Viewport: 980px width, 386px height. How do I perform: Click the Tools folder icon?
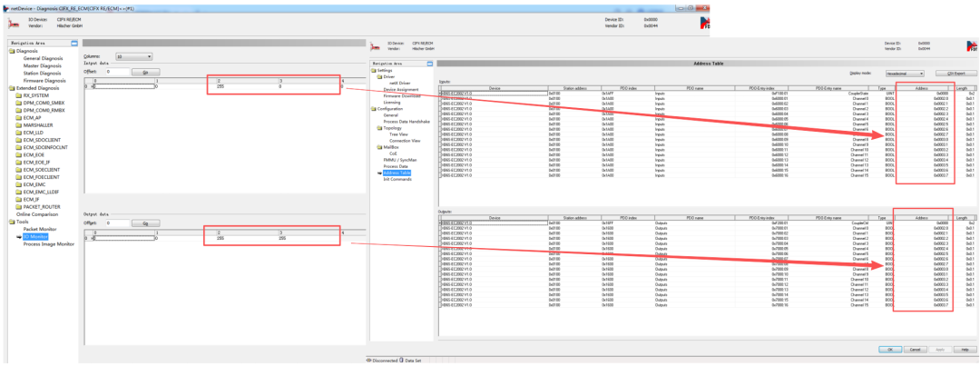[x=12, y=222]
